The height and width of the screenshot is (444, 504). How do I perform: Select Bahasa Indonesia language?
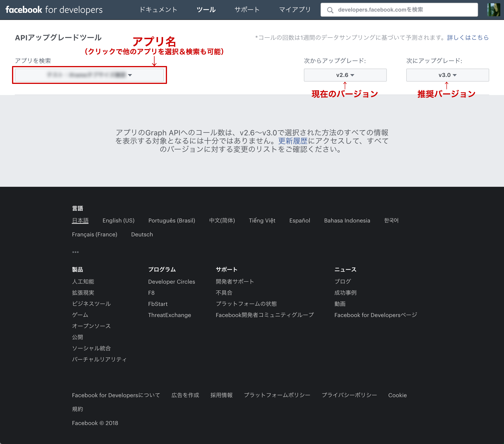347,221
